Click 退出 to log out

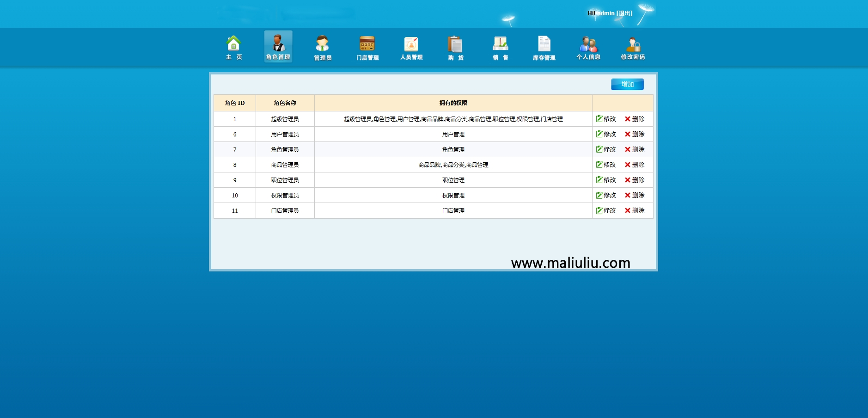coord(623,13)
